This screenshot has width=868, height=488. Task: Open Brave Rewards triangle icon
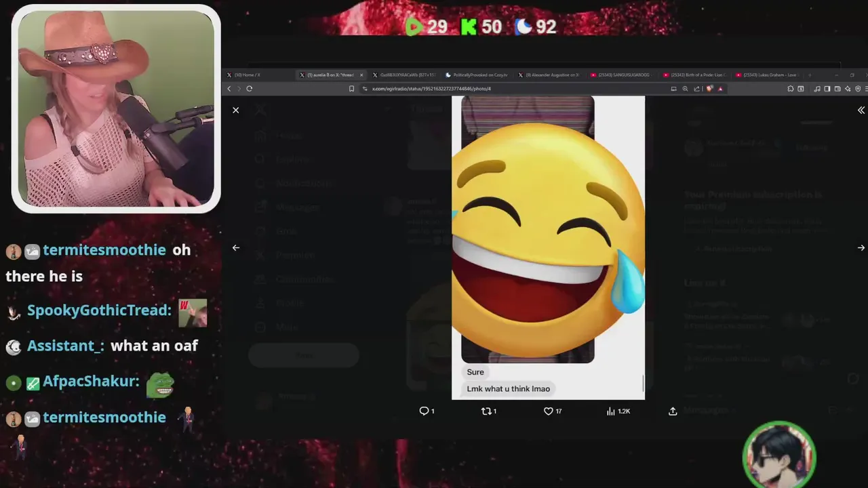[x=720, y=89]
